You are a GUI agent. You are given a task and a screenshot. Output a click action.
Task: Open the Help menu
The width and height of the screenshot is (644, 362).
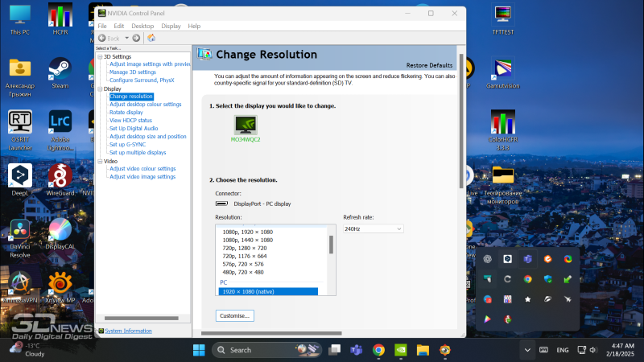pos(194,26)
